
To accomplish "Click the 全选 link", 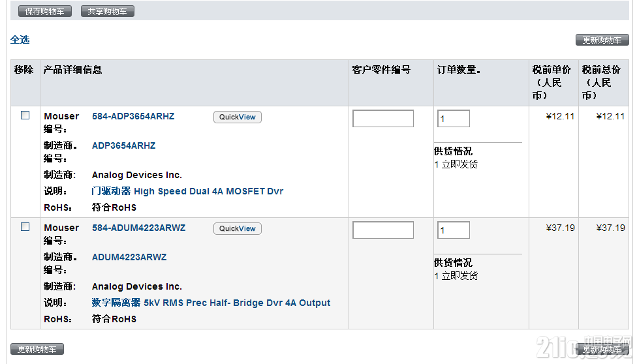I will 20,40.
